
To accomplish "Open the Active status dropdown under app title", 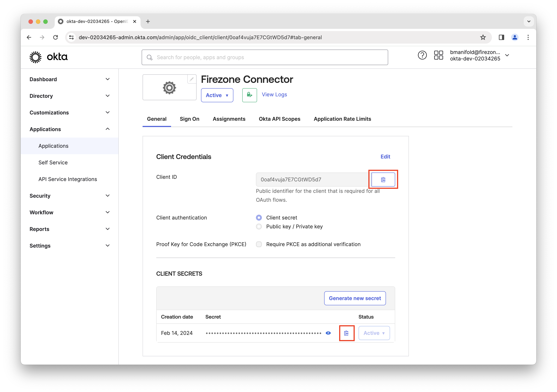I will click(217, 95).
